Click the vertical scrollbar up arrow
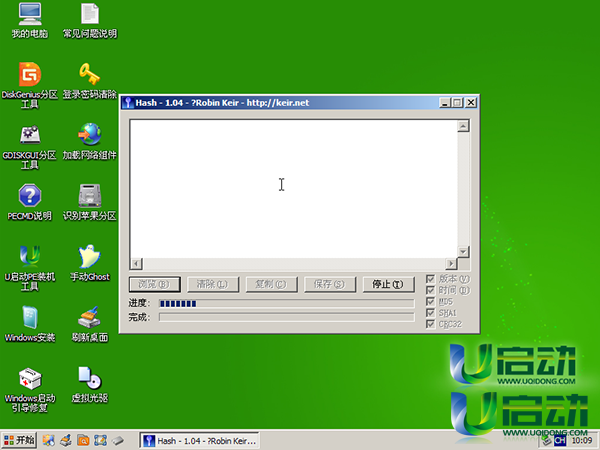 [x=463, y=127]
